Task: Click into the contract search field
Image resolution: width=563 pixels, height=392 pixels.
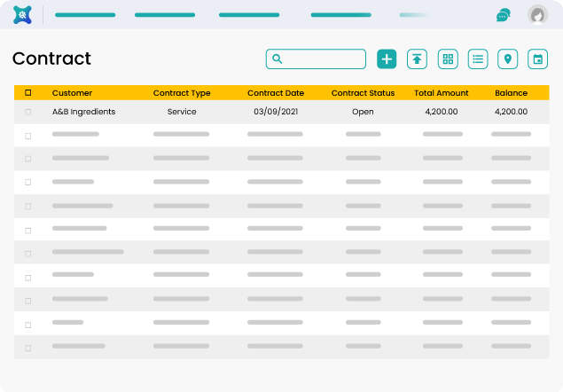Action: [316, 59]
